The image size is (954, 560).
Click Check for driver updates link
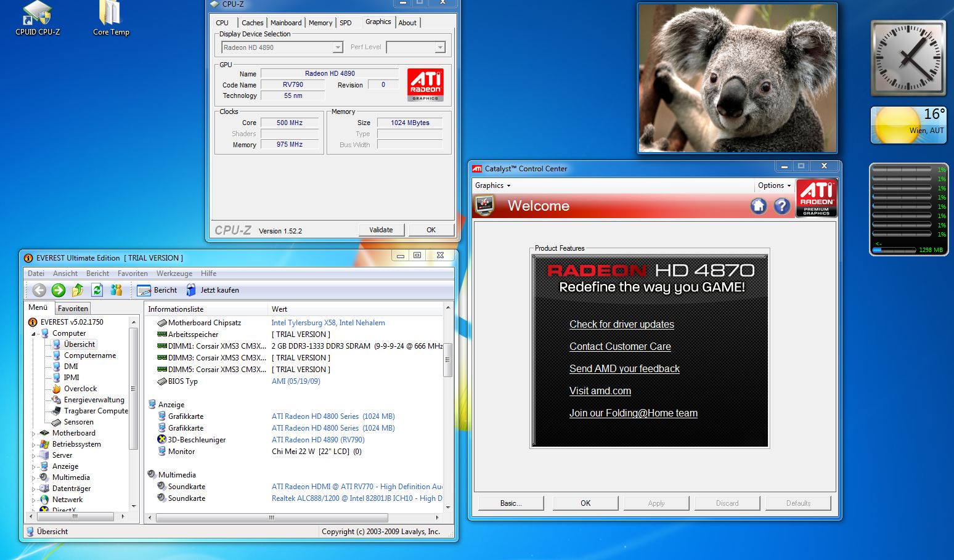pos(622,325)
